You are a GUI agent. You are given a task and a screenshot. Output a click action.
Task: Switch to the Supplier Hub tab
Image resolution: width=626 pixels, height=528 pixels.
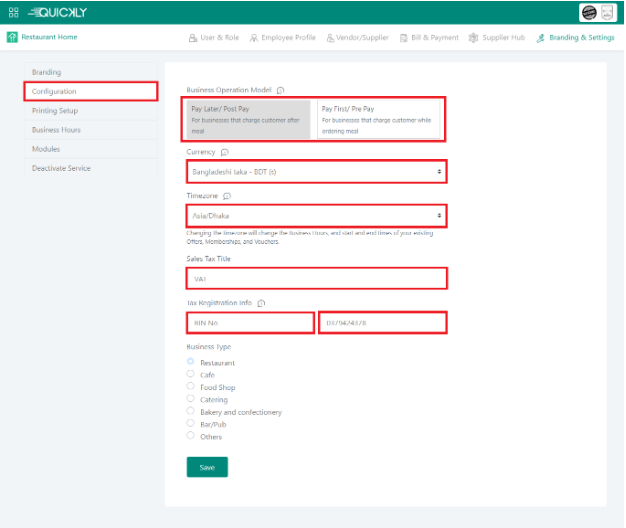[497, 38]
